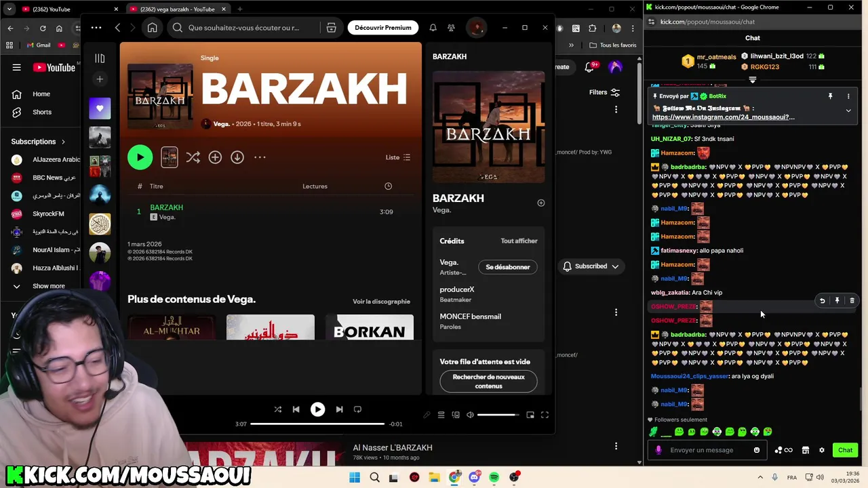The height and width of the screenshot is (488, 868).
Task: Open artist Vega. link under album title
Action: 222,124
